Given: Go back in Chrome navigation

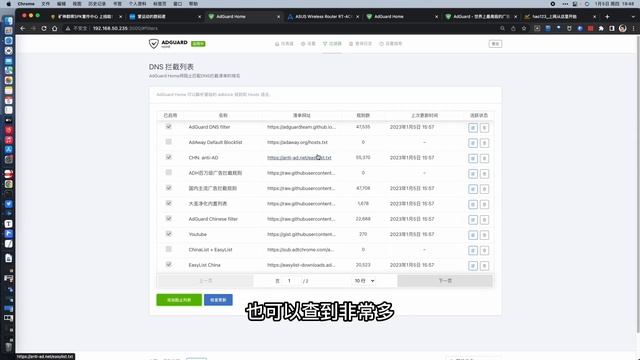Looking at the screenshot, I should 23,29.
